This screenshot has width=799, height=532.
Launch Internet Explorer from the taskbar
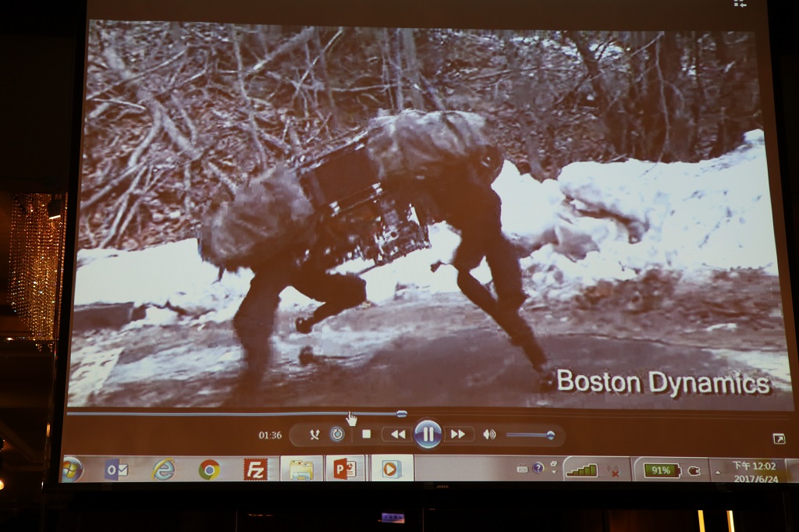click(x=163, y=470)
